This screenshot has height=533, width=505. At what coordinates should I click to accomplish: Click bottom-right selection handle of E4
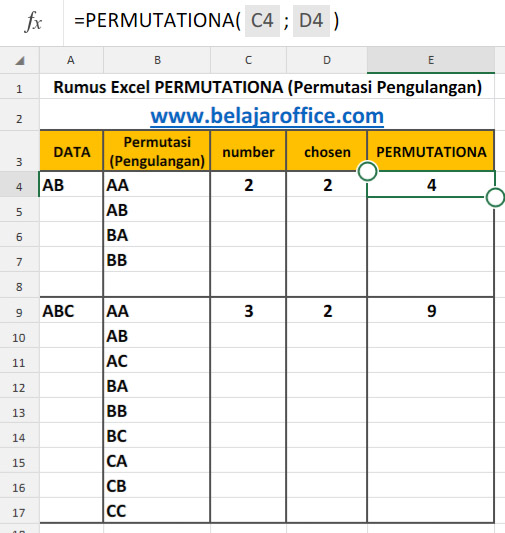[495, 197]
